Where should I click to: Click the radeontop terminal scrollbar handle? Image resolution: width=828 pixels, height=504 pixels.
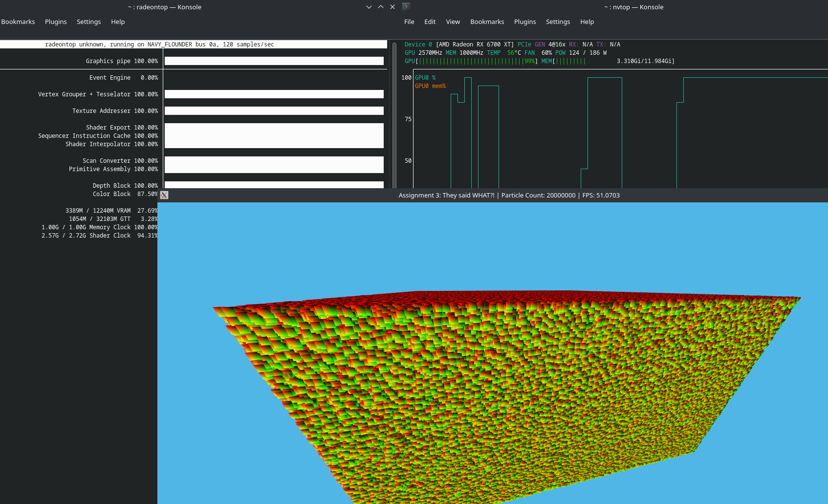tap(394, 115)
